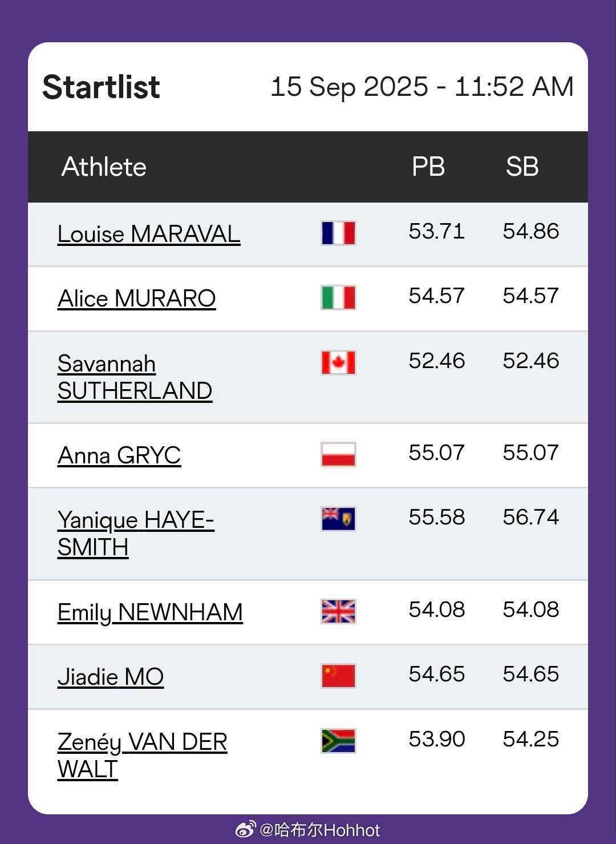The height and width of the screenshot is (844, 616).
Task: Click the Athlete column header
Action: pos(104,167)
